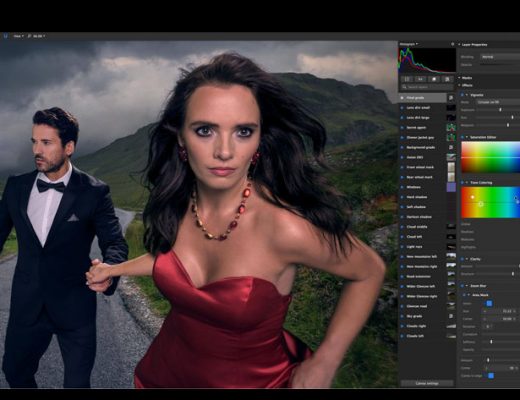Click the Dinner jacket guy layer thumbnail
The height and width of the screenshot is (400, 520).
click(x=451, y=137)
